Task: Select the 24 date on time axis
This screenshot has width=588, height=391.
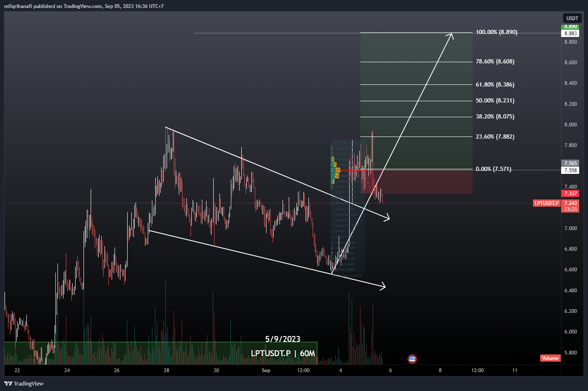Action: 67,370
